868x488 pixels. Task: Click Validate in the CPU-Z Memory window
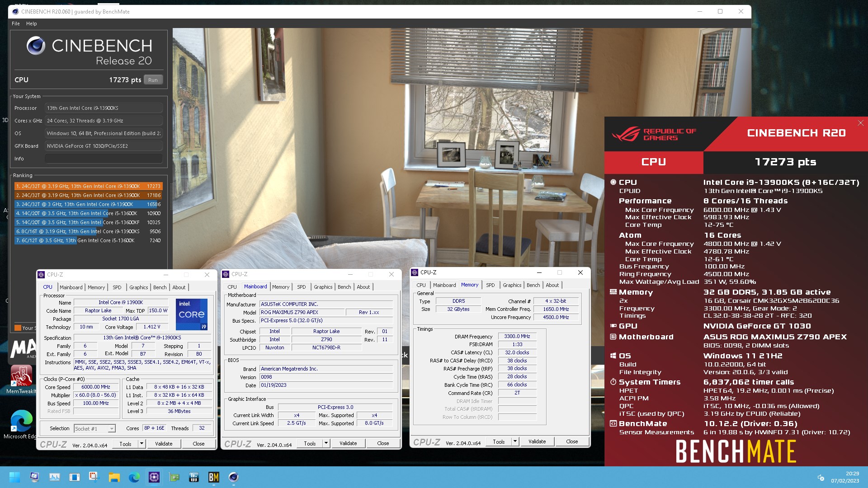coord(537,441)
